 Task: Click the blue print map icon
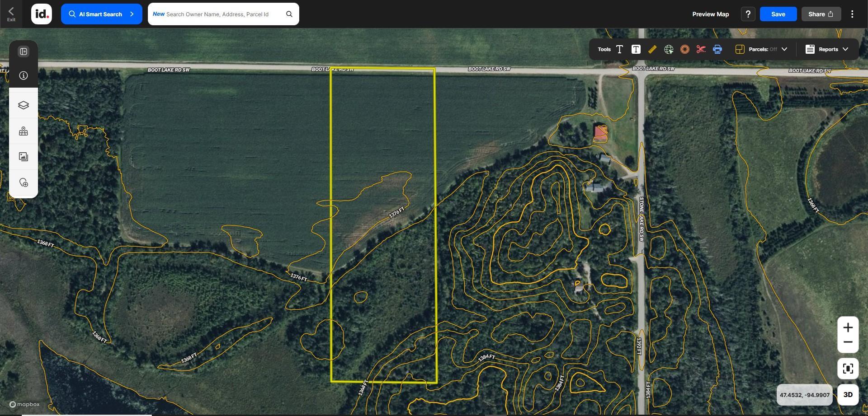point(717,49)
